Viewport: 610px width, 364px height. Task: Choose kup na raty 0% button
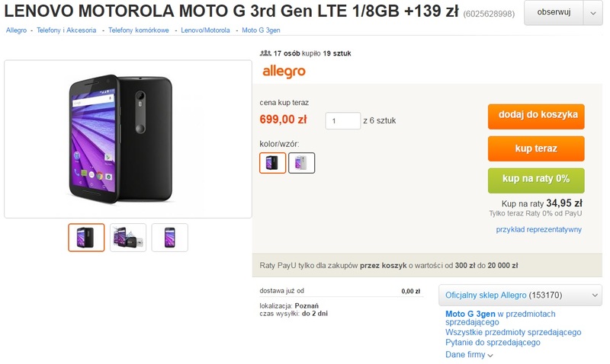[536, 180]
